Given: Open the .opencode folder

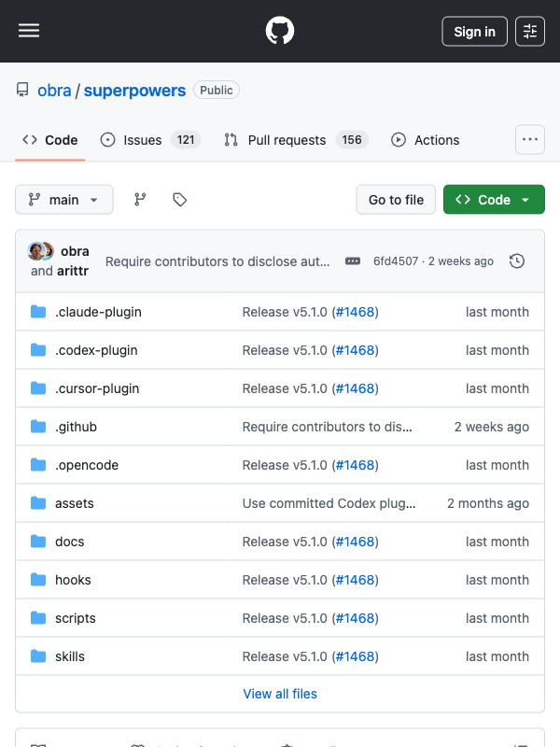Looking at the screenshot, I should point(87,465).
